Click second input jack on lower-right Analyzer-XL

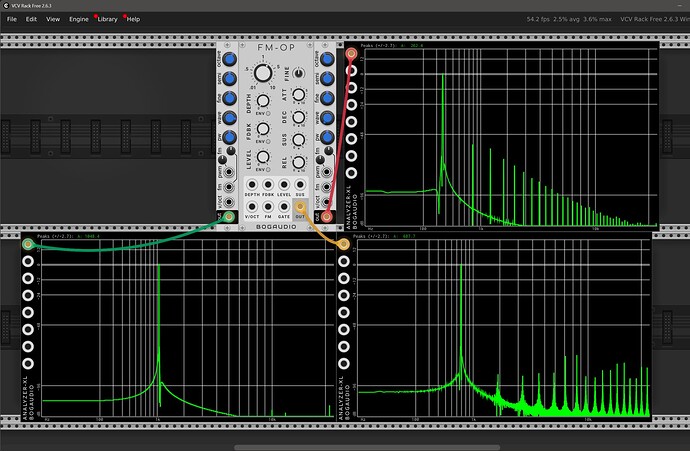[344, 261]
